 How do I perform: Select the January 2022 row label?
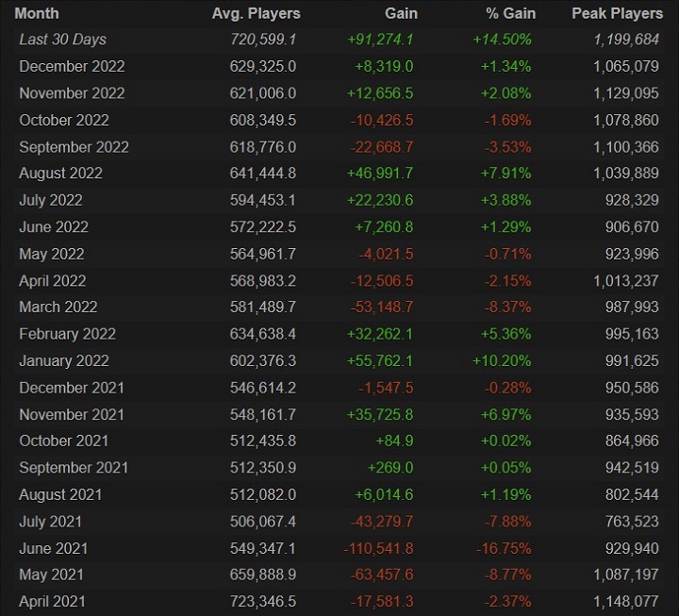64,361
